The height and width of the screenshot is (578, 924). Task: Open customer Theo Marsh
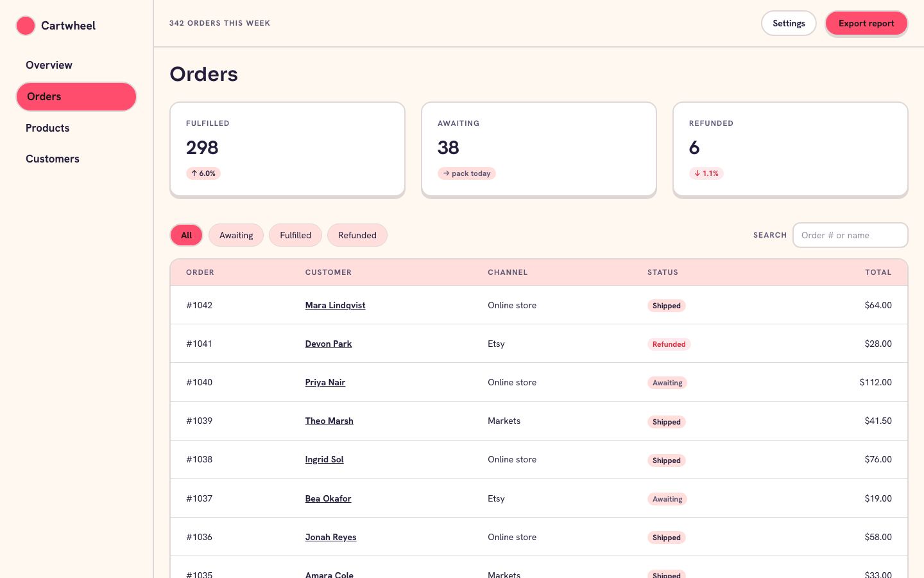329,421
